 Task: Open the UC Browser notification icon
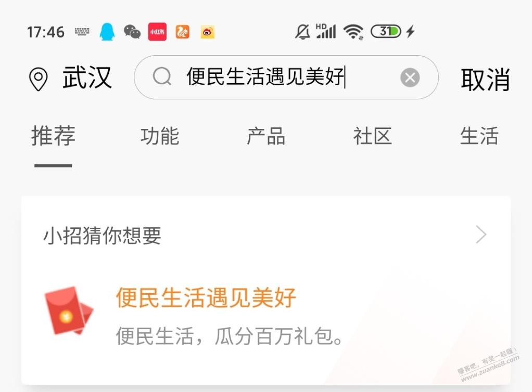(182, 32)
